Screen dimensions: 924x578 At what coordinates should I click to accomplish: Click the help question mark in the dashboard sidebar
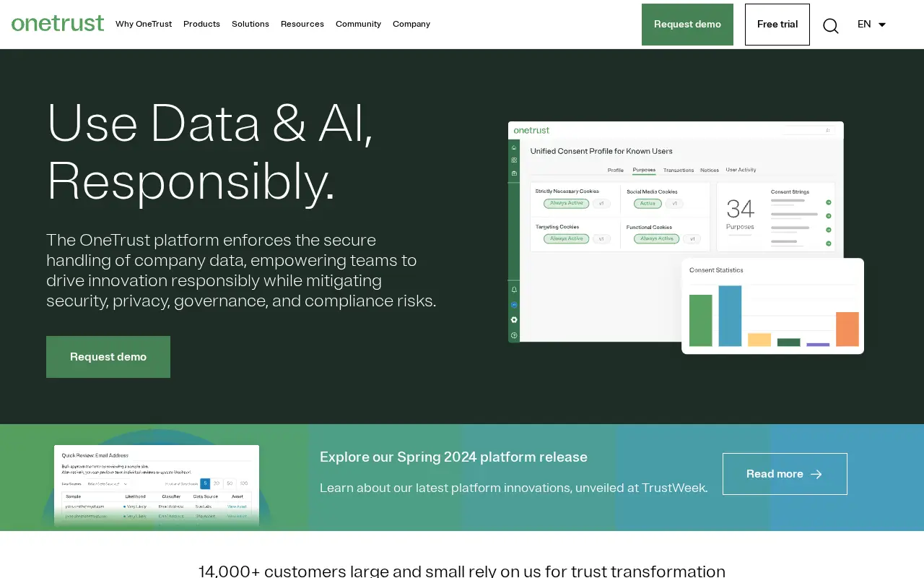[514, 335]
